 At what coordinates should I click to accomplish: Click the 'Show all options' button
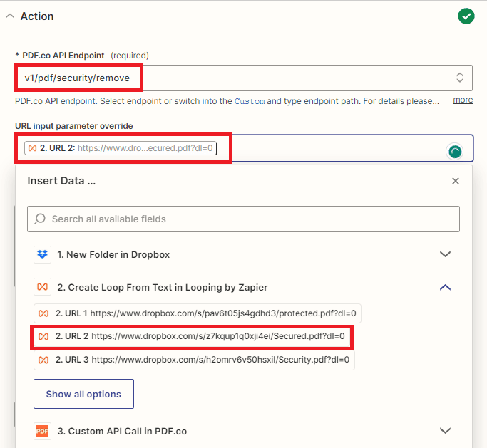(x=84, y=394)
